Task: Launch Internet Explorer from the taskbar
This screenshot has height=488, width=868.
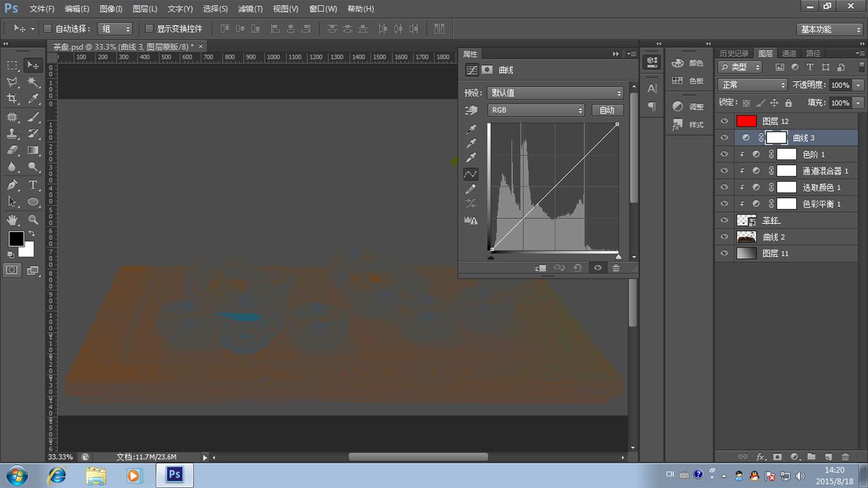Action: 57,475
